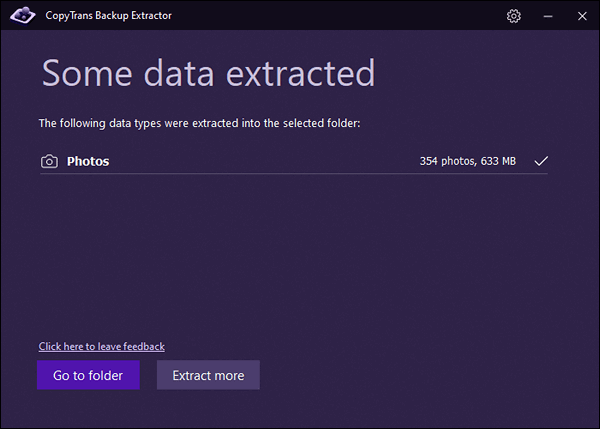Image resolution: width=600 pixels, height=429 pixels.
Task: Click the '354 photos, 633 MB' text
Action: click(x=468, y=161)
